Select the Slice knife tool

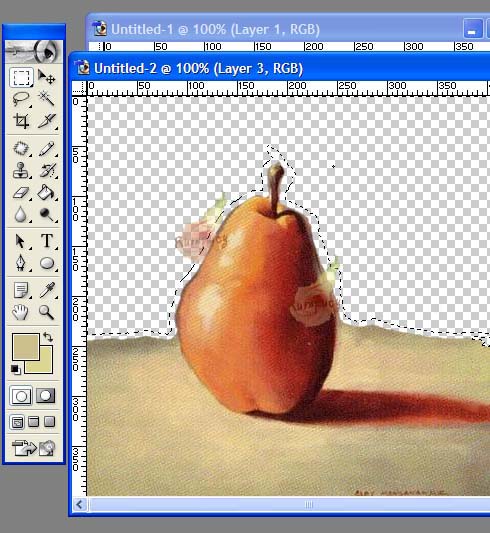47,121
